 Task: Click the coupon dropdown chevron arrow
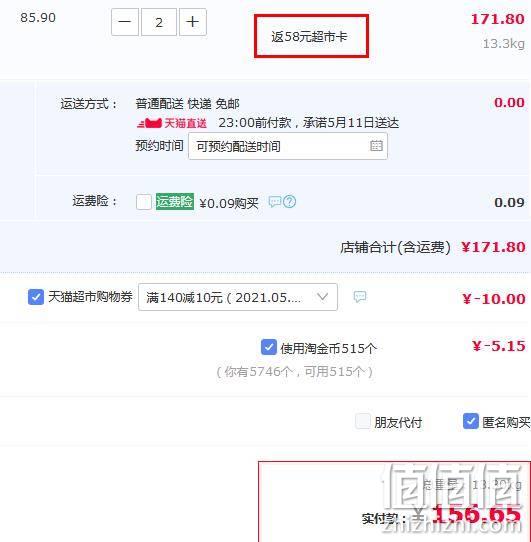point(322,297)
